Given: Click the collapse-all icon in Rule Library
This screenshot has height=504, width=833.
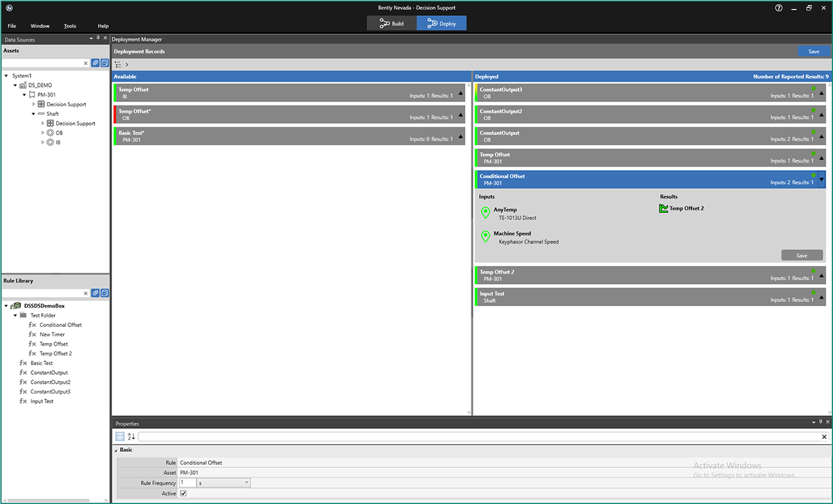Looking at the screenshot, I should [105, 294].
